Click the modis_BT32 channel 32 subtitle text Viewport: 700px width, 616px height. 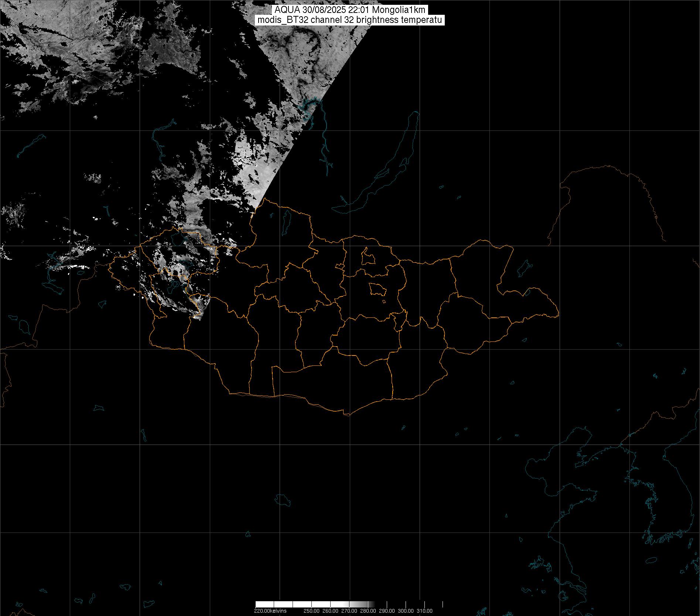pyautogui.click(x=350, y=20)
